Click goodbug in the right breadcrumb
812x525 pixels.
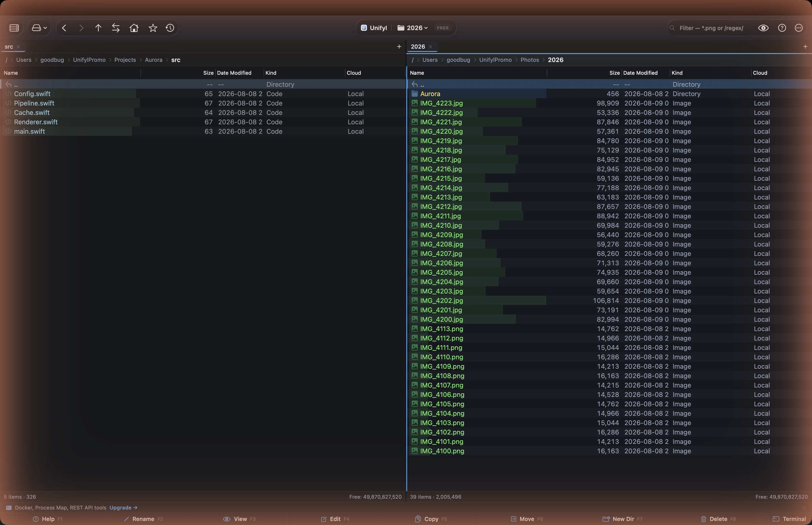[x=458, y=60]
